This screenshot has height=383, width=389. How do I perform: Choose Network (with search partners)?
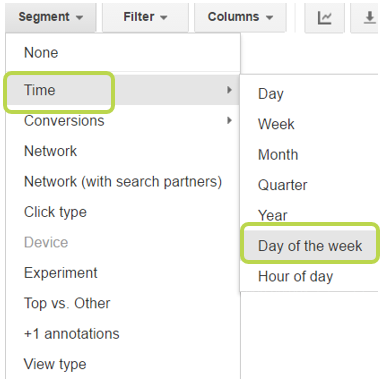click(x=123, y=182)
